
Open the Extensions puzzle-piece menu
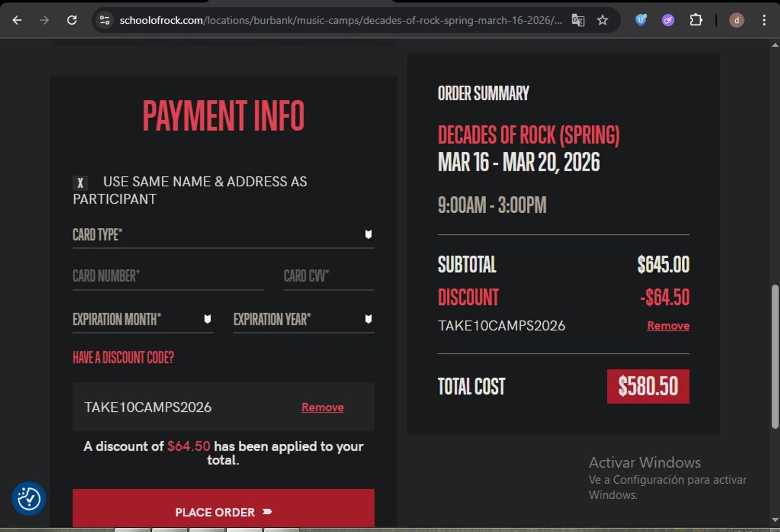click(x=696, y=20)
